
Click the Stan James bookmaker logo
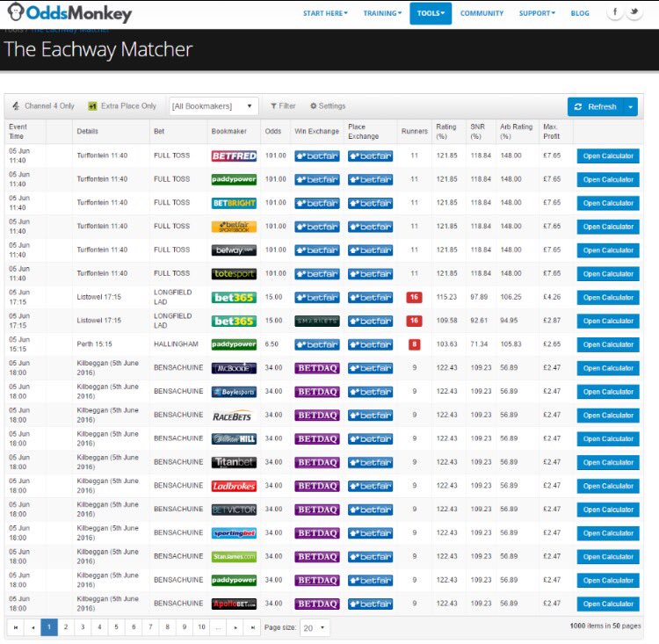234,556
